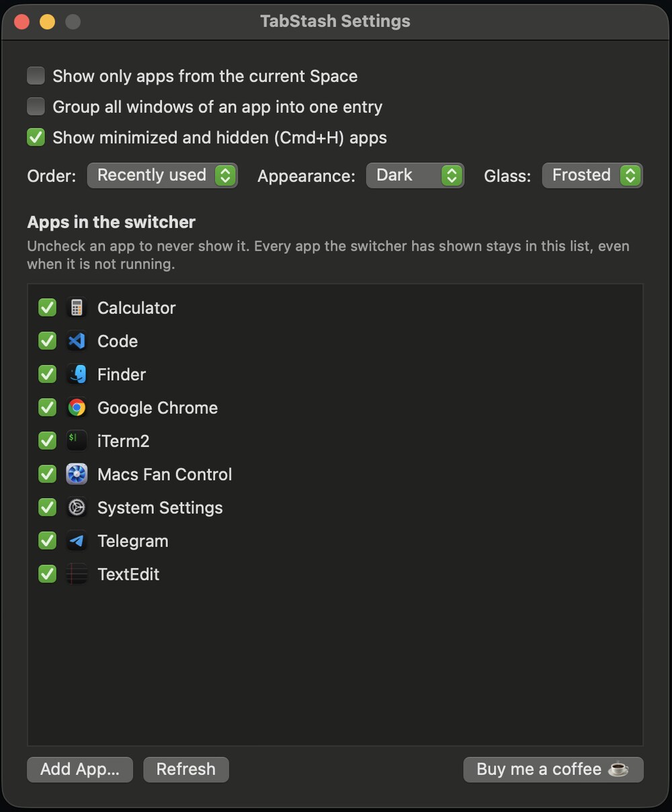Viewport: 672px width, 812px height.
Task: Click the Add App... button
Action: click(80, 770)
